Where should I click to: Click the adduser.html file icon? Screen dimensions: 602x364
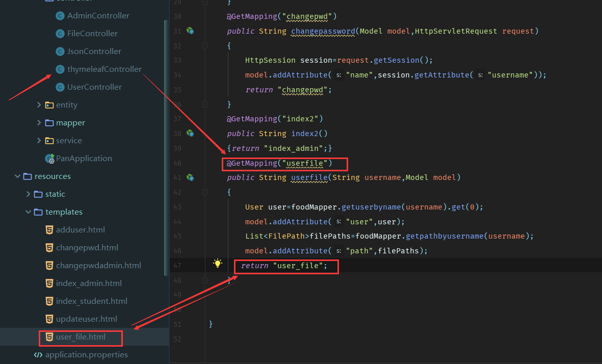49,230
